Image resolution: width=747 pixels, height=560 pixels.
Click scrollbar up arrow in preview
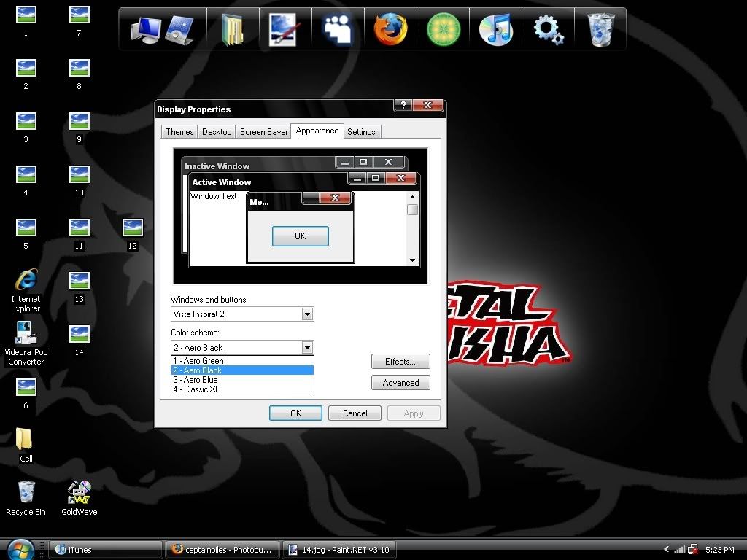point(413,197)
